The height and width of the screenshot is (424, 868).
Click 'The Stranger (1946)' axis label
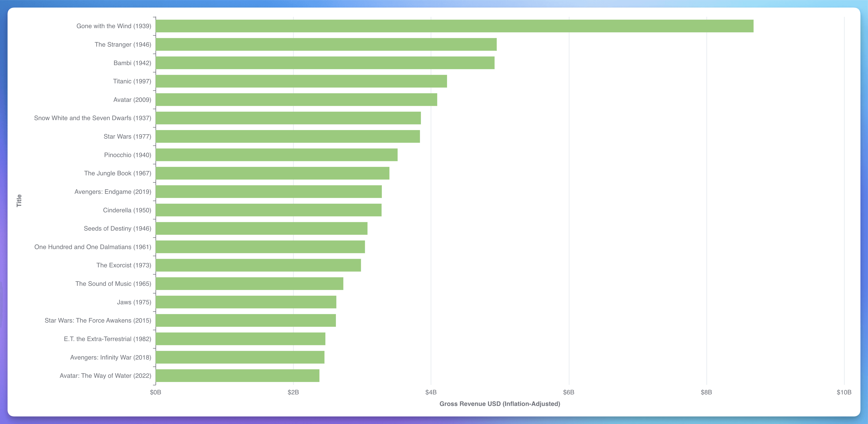tap(123, 45)
